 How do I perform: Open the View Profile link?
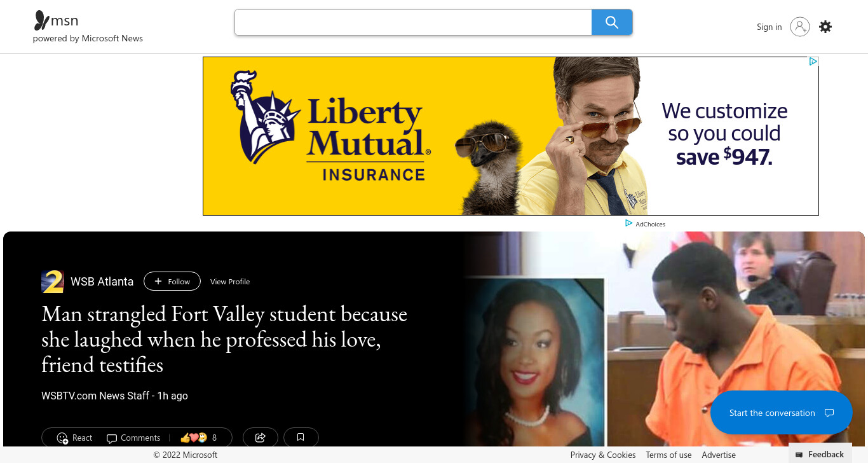click(x=230, y=282)
